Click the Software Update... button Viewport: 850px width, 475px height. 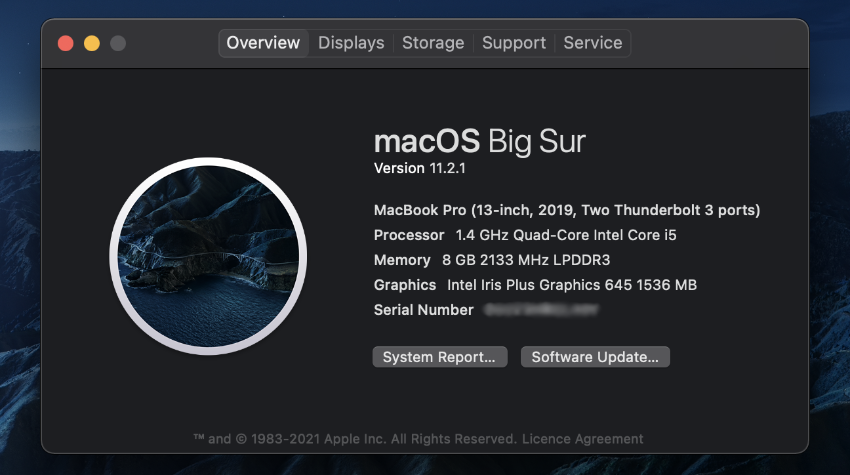coord(595,357)
